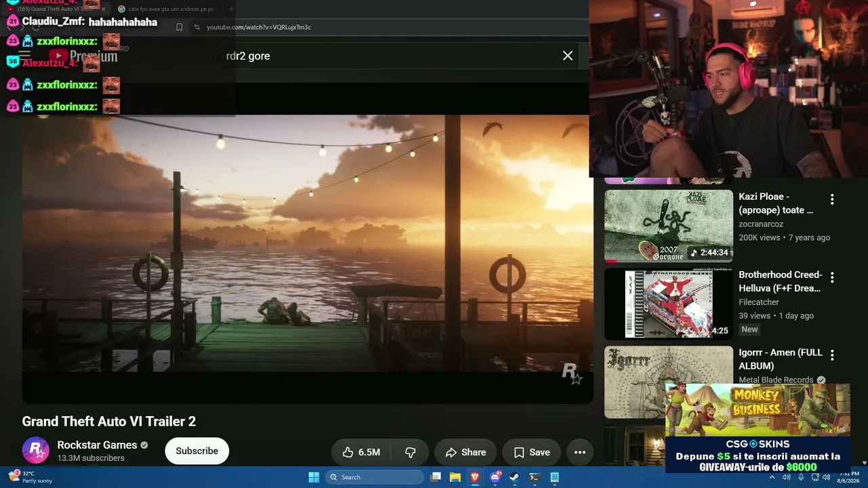
Task: View site information icon beside the URL
Action: click(x=197, y=27)
